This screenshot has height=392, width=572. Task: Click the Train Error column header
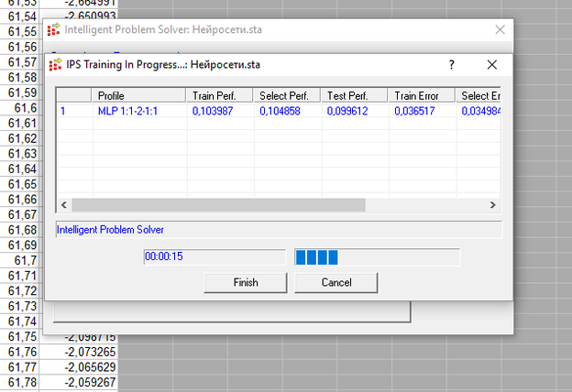pyautogui.click(x=421, y=95)
